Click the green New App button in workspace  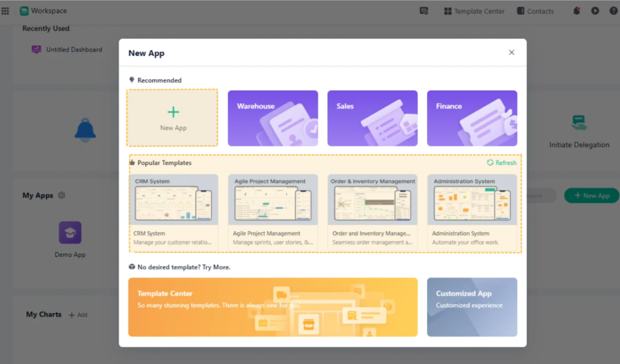(592, 195)
